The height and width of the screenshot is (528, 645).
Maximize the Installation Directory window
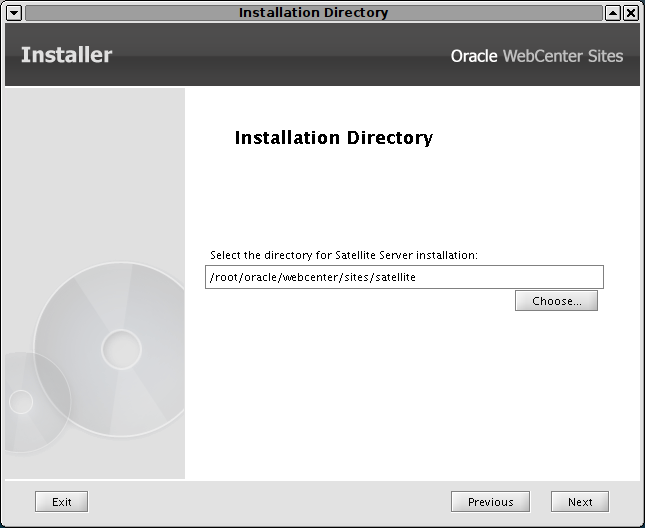(x=613, y=13)
